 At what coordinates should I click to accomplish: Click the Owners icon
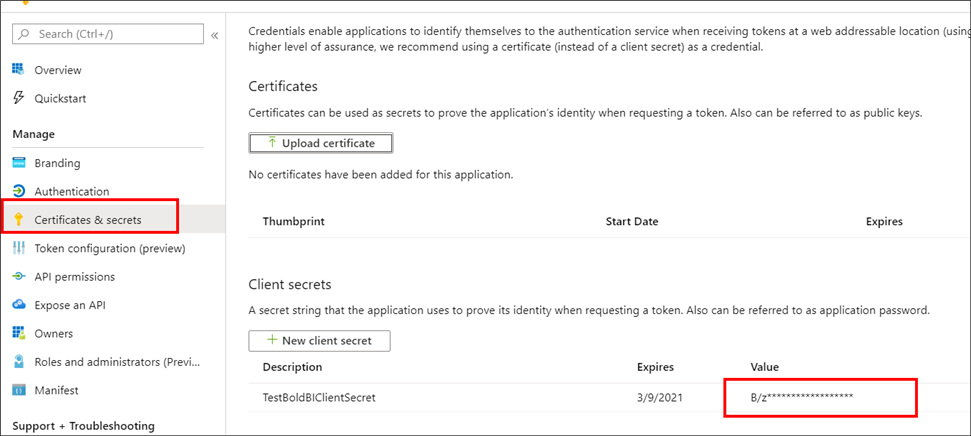pyautogui.click(x=18, y=333)
